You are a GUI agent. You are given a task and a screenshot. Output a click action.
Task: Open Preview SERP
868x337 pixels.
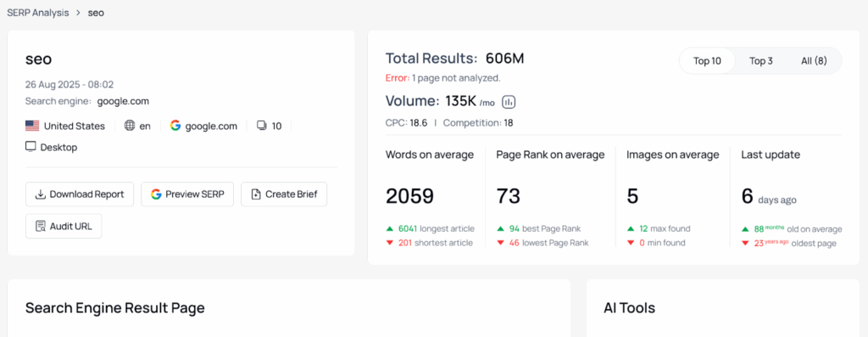pyautogui.click(x=187, y=194)
